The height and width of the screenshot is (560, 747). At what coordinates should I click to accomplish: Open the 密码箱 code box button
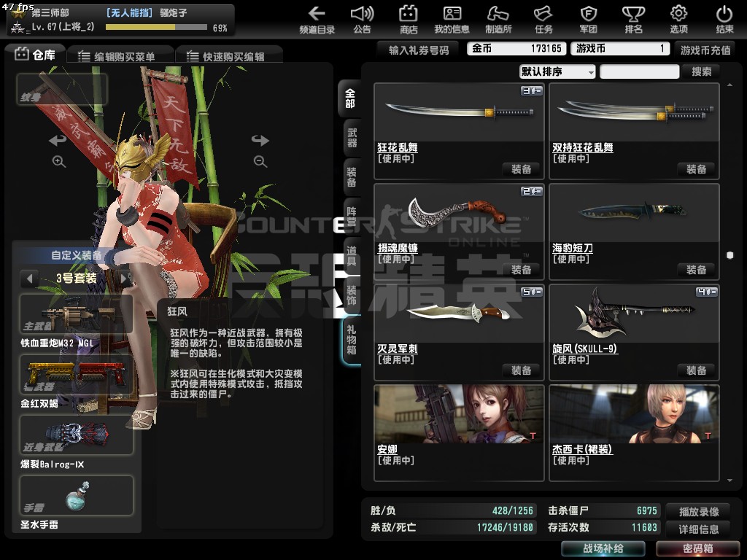[698, 548]
